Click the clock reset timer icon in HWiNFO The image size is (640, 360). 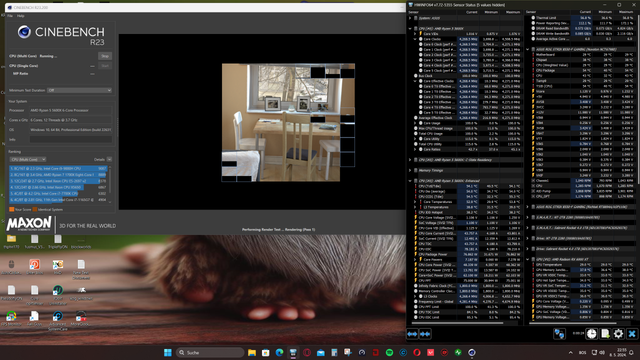[x=591, y=334]
